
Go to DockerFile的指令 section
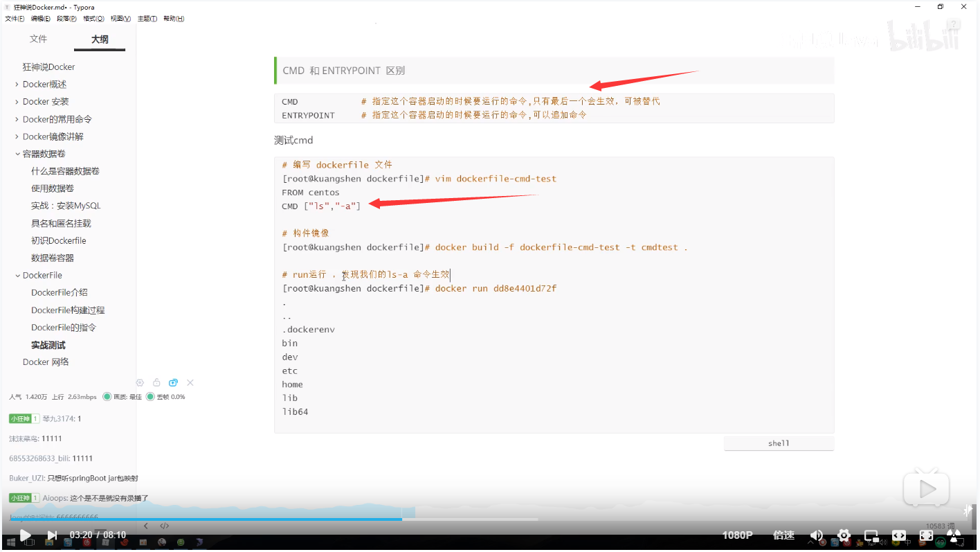tap(64, 327)
